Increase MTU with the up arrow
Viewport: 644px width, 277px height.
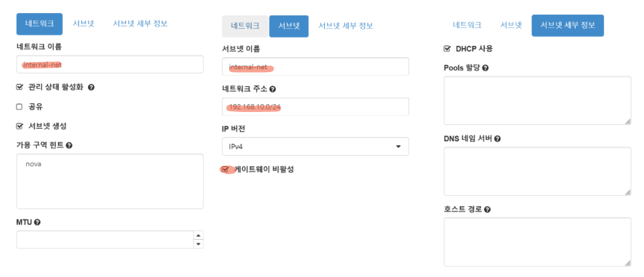[199, 235]
